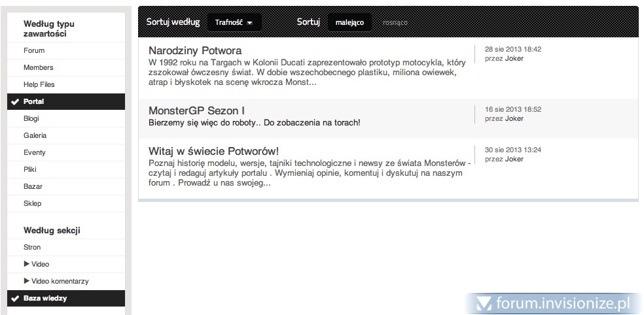Viewport: 644px width, 315px height.
Task: Filter results by Members
Action: pos(38,68)
